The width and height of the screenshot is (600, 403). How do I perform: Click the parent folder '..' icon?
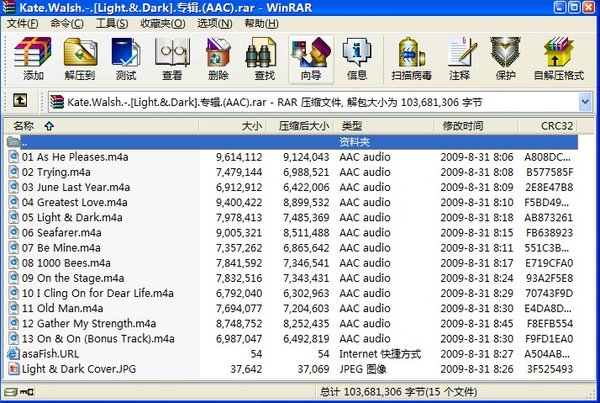(x=13, y=142)
